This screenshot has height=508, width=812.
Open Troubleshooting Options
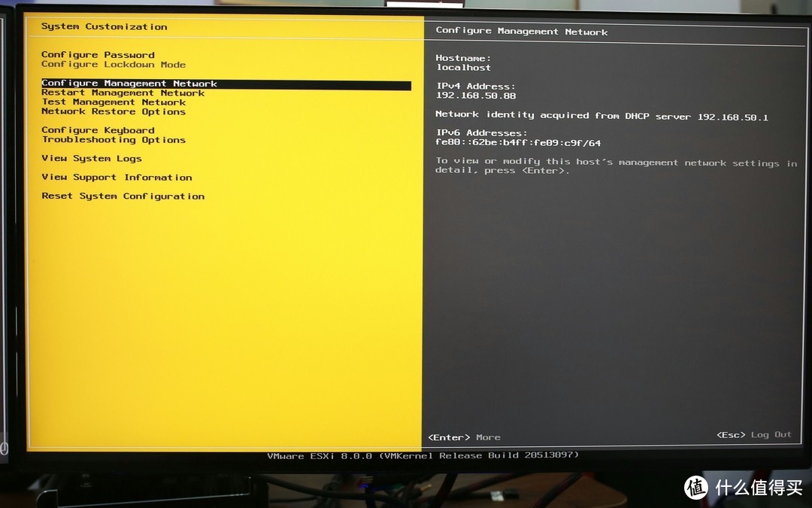[112, 139]
